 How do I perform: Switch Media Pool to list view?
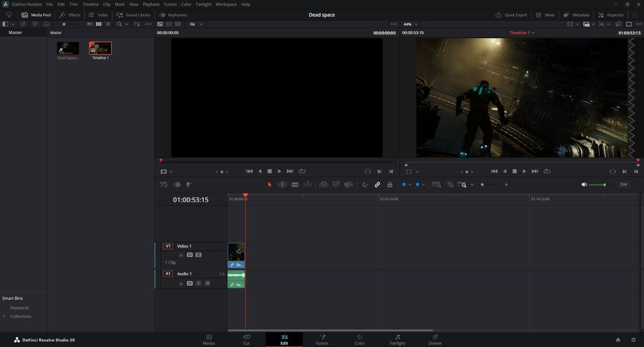point(108,24)
